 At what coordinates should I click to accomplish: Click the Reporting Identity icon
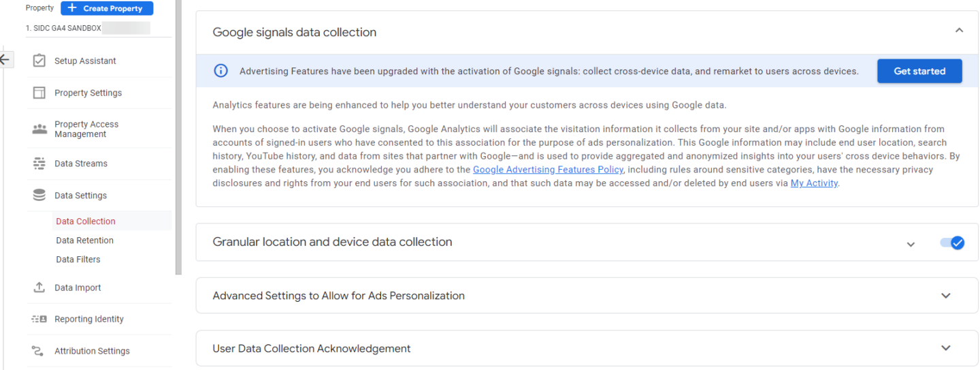(39, 319)
